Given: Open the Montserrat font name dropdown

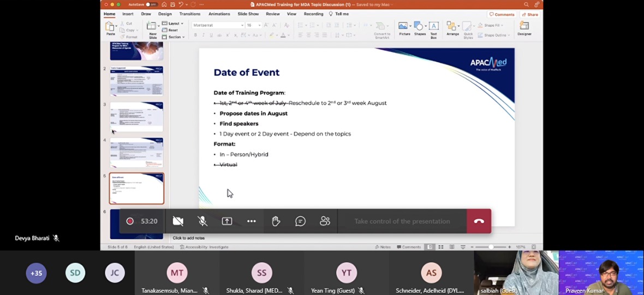Looking at the screenshot, I should point(218,25).
